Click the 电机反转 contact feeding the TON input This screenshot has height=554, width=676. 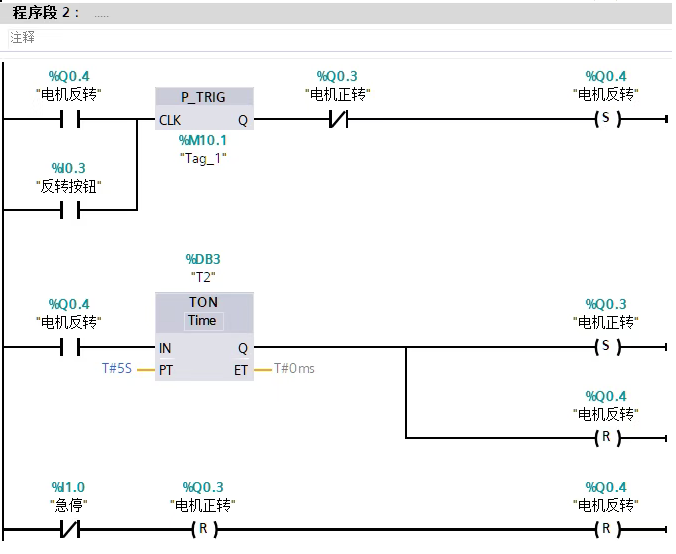[x=70, y=348]
